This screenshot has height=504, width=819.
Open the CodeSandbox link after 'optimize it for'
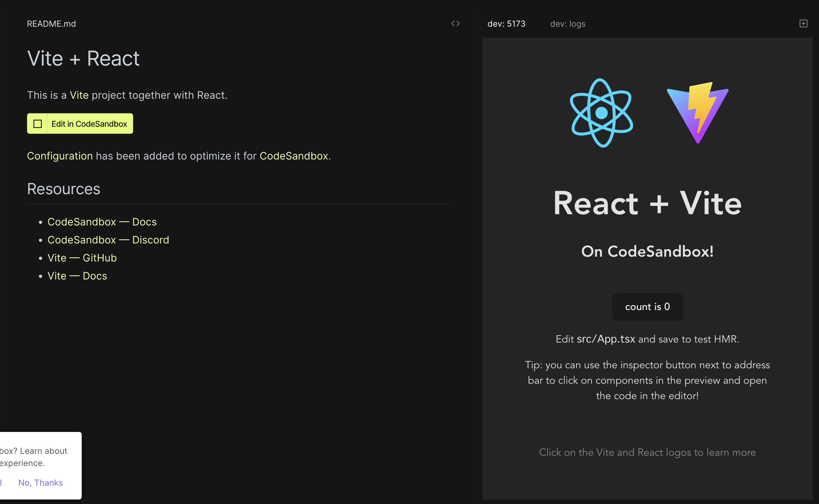[x=294, y=156]
